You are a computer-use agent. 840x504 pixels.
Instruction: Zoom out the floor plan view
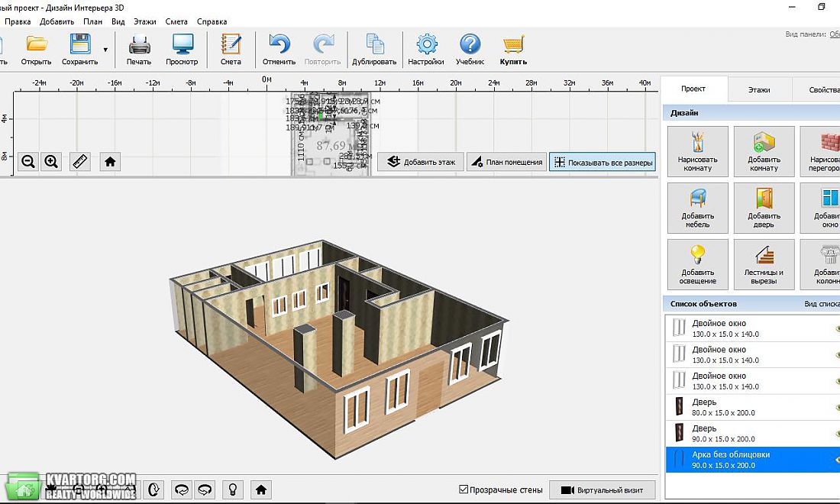[28, 161]
